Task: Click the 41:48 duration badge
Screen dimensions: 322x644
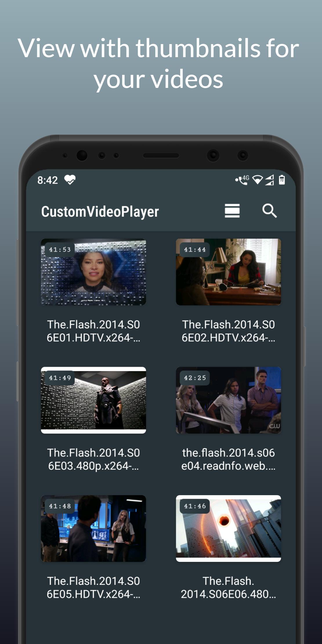Action: (x=60, y=506)
